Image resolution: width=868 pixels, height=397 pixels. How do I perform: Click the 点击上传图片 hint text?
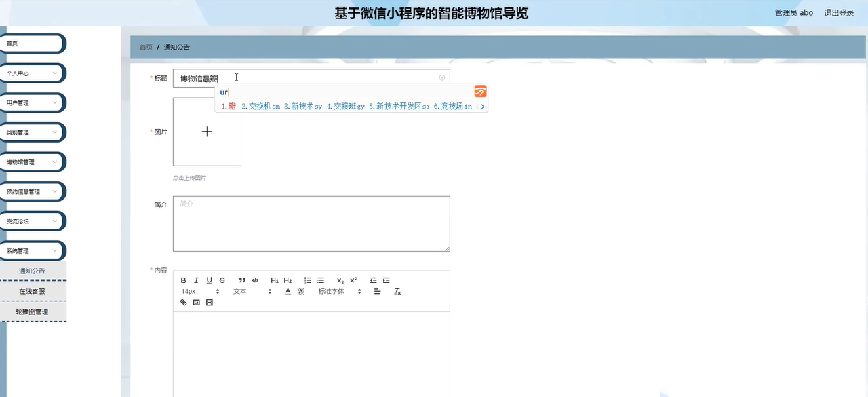(x=189, y=178)
